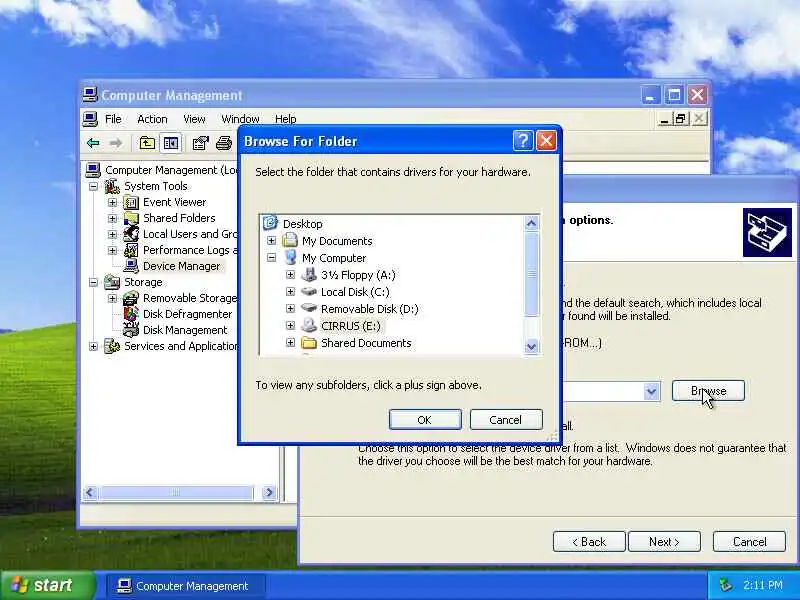Screen dimensions: 800x600
Task: Collapse the Storage node
Action: (93, 282)
